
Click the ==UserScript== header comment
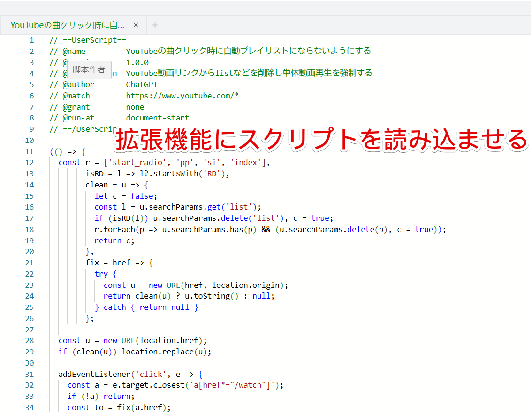(94, 40)
